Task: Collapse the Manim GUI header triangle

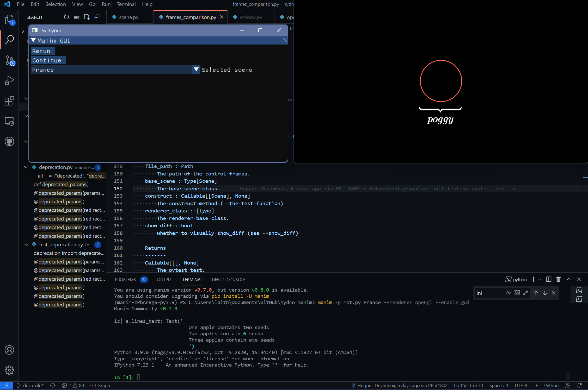Action: pyautogui.click(x=33, y=40)
